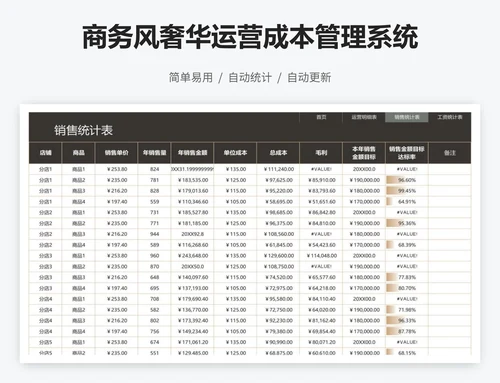The height and width of the screenshot is (383, 500).
Task: Select the annual sales volume cell 960
Action: pyautogui.click(x=154, y=256)
